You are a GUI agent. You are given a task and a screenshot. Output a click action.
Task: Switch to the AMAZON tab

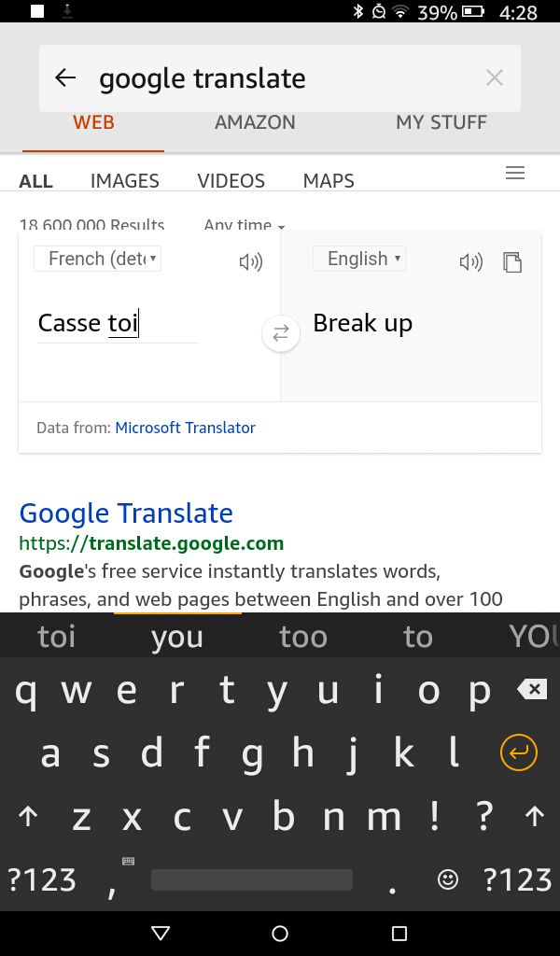coord(255,122)
